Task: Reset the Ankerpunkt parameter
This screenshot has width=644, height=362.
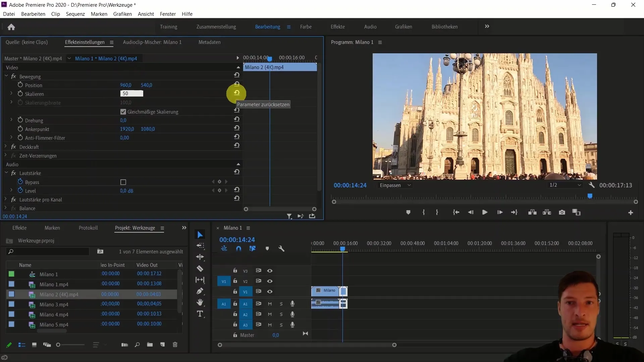Action: [236, 128]
